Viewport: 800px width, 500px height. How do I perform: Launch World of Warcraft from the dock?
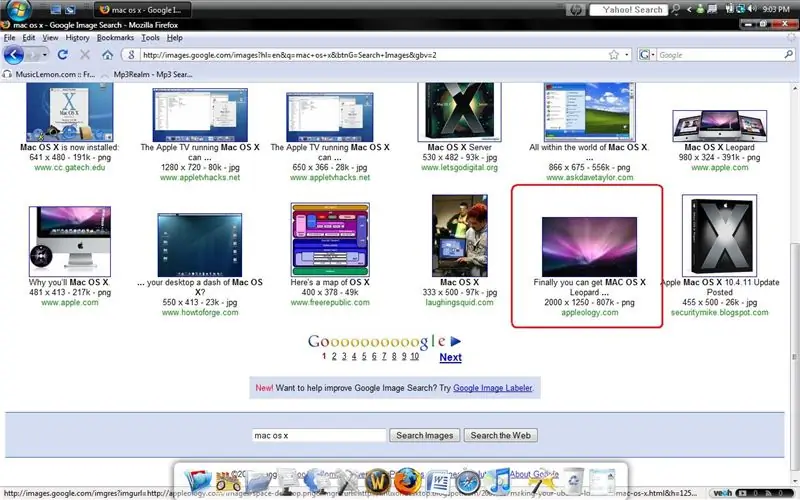[378, 481]
